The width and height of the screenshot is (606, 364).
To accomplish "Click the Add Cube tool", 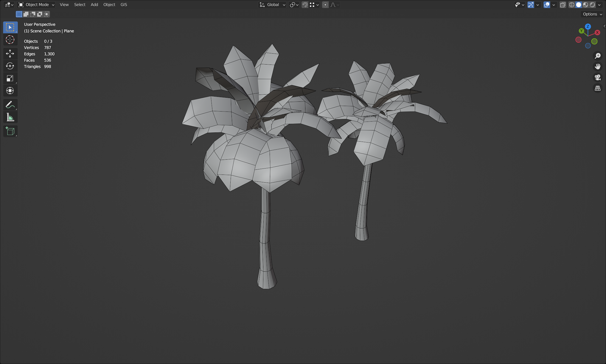I will [x=10, y=131].
